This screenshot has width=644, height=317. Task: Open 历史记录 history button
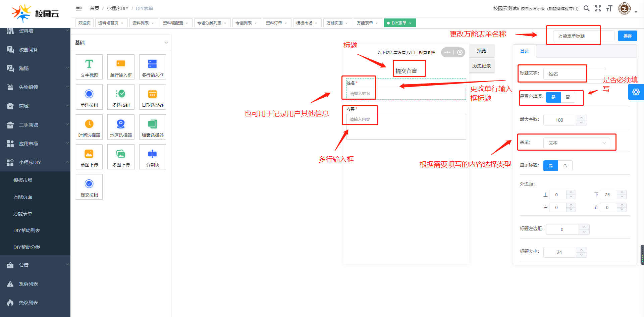pyautogui.click(x=482, y=66)
